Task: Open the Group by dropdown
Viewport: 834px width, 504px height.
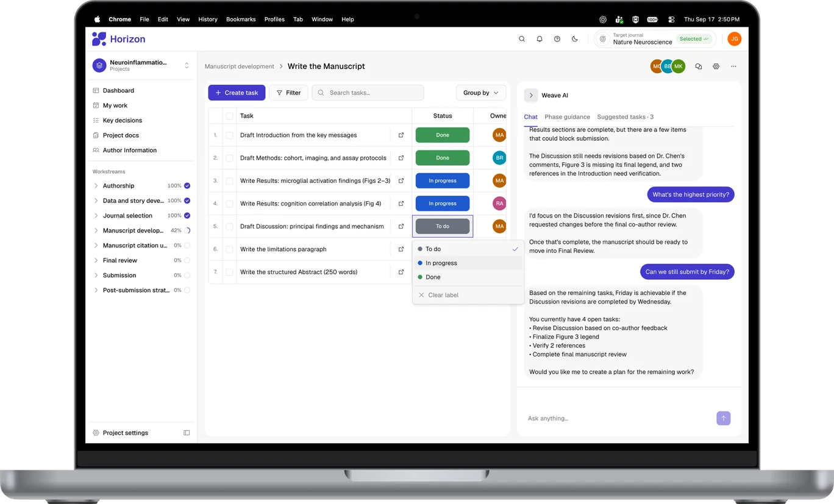Action: point(480,93)
